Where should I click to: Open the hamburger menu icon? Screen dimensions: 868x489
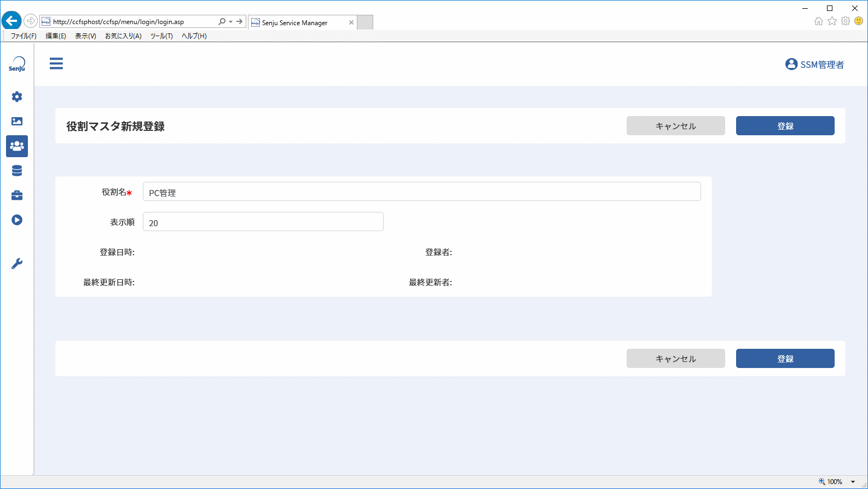56,64
